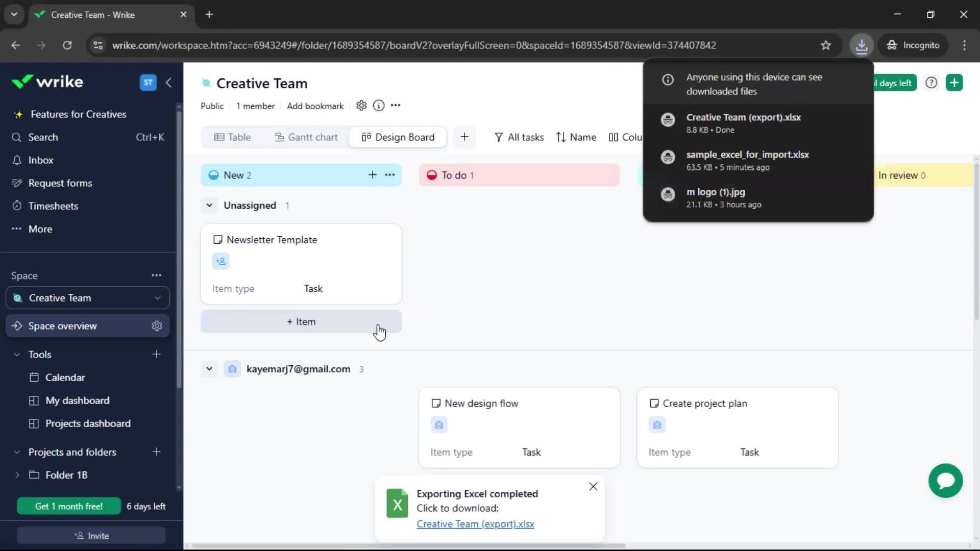
Task: Open the More menu in sidebar
Action: click(40, 229)
